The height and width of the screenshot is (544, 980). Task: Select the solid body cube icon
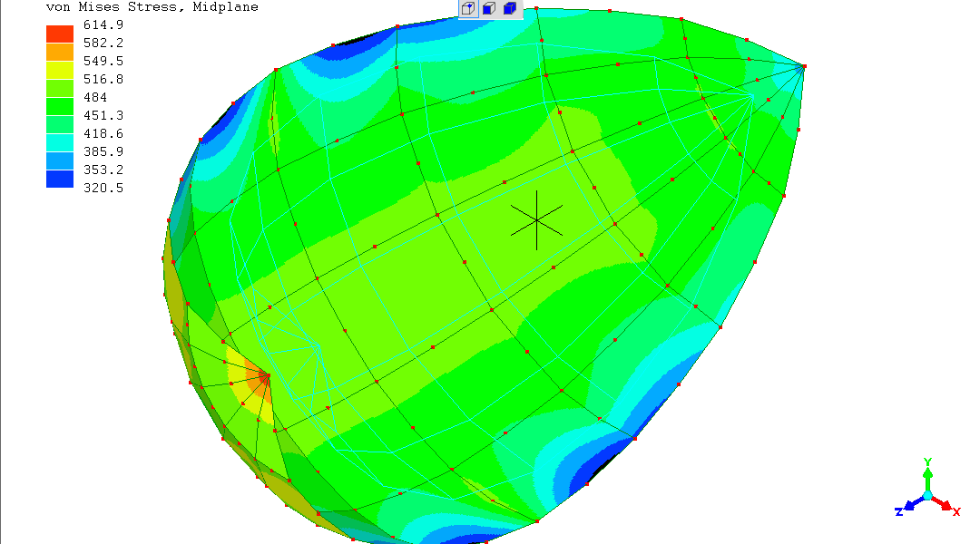pyautogui.click(x=510, y=9)
